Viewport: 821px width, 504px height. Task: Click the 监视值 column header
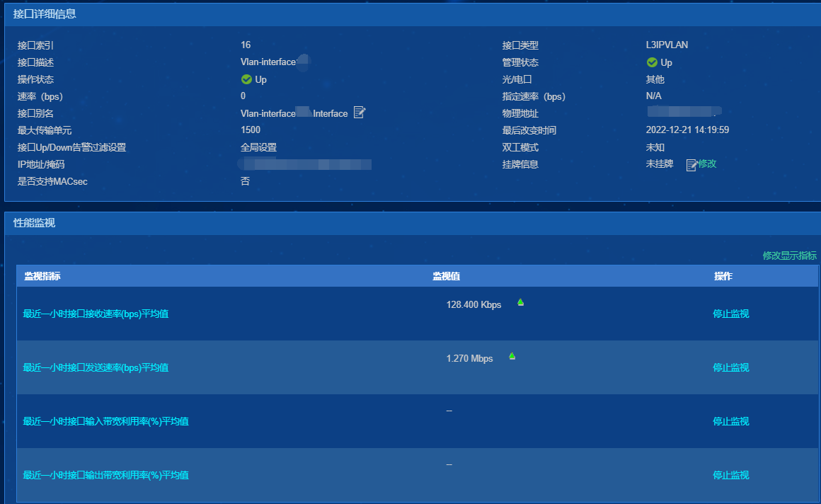446,276
